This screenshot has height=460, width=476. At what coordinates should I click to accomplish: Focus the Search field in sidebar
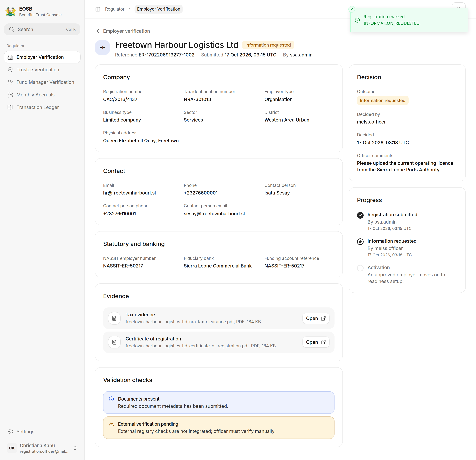coord(42,29)
